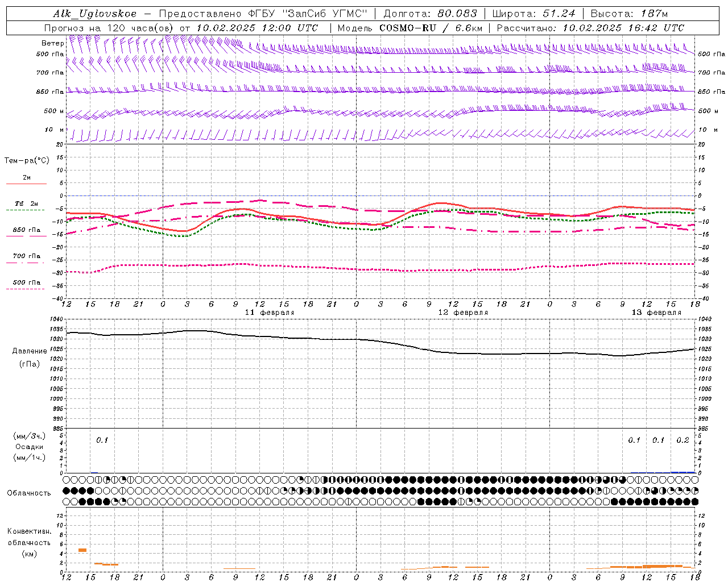Click the "Облачность" cloudiness label
The width and height of the screenshot is (728, 582).
pos(29,493)
